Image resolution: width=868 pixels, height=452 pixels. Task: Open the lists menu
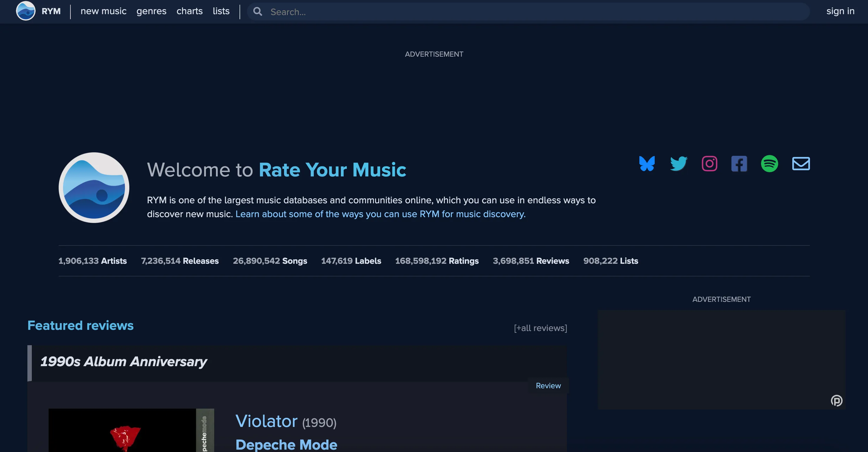click(221, 11)
